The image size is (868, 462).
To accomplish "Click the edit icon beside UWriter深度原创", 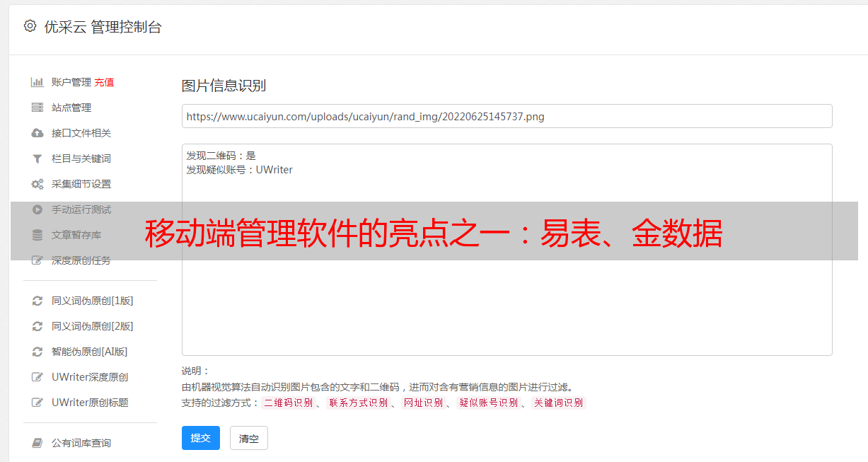I will point(37,377).
